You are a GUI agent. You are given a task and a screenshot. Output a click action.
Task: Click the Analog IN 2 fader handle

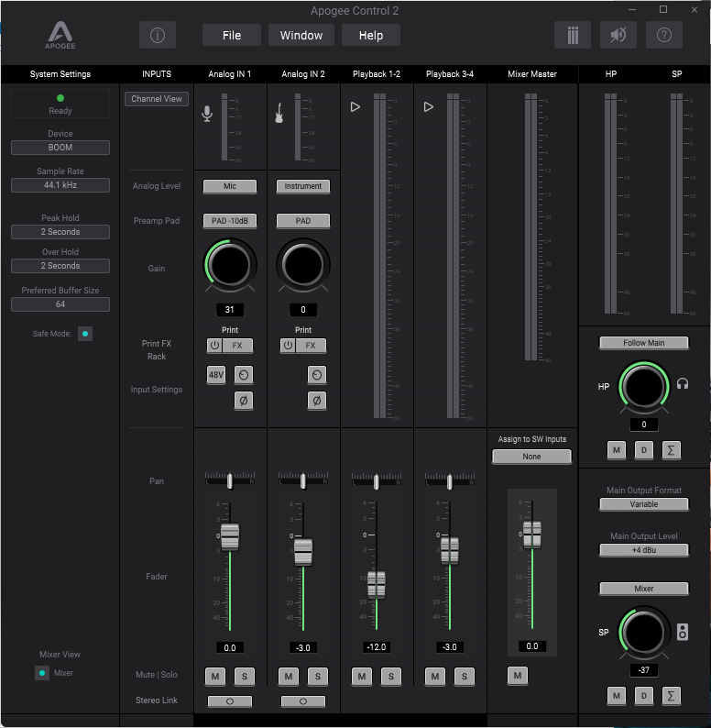point(303,551)
